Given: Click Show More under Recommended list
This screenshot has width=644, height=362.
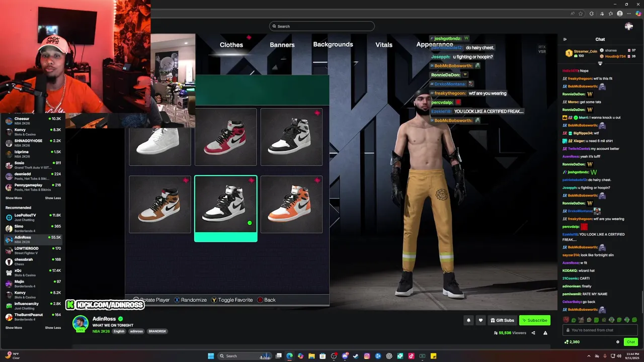Looking at the screenshot, I should [14, 328].
